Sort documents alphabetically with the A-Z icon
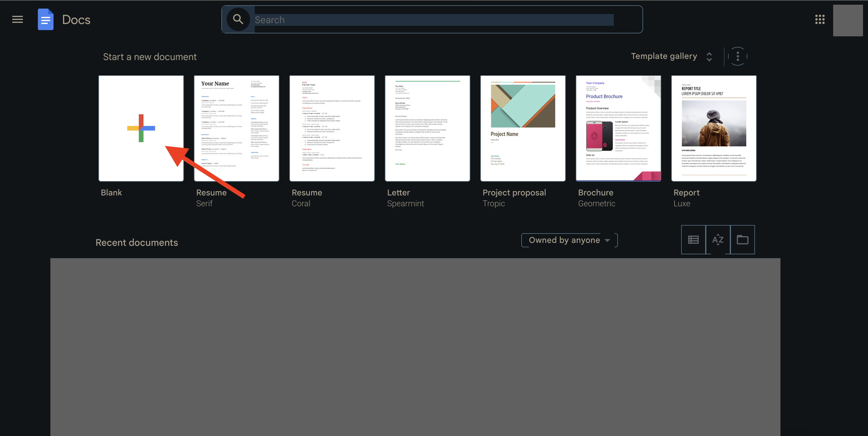 tap(718, 239)
